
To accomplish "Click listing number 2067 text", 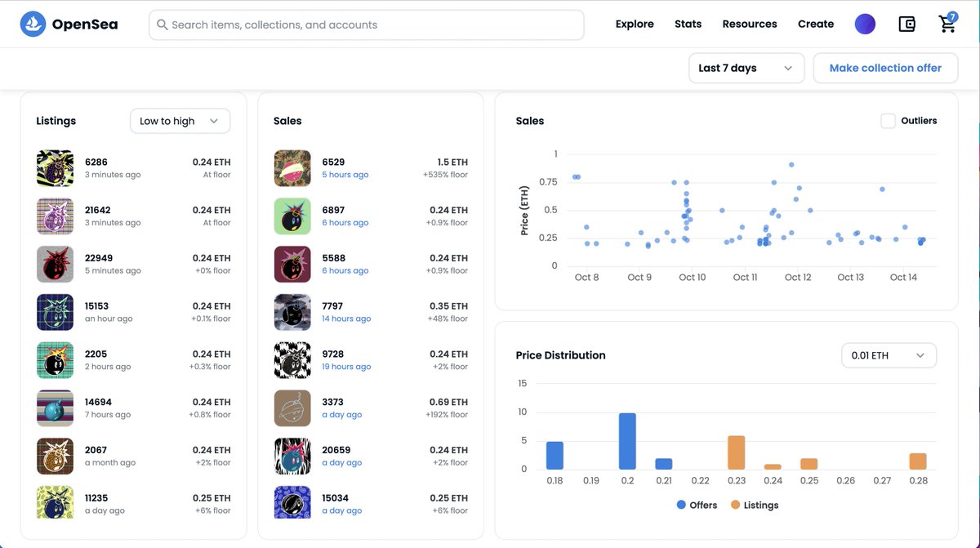I will 96,450.
